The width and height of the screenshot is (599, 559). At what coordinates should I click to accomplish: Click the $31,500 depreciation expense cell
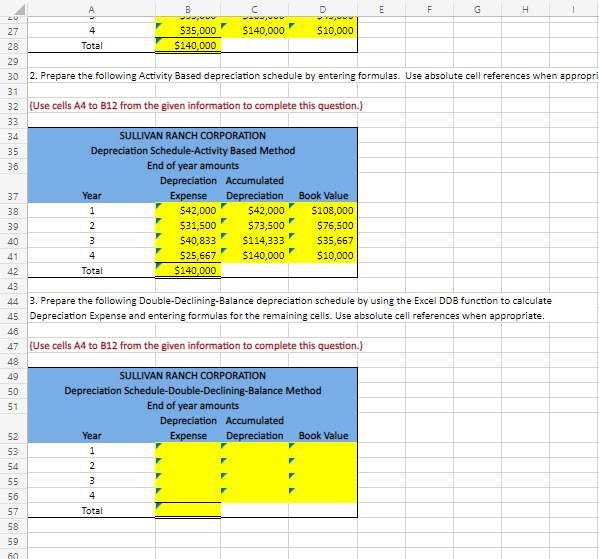click(188, 225)
